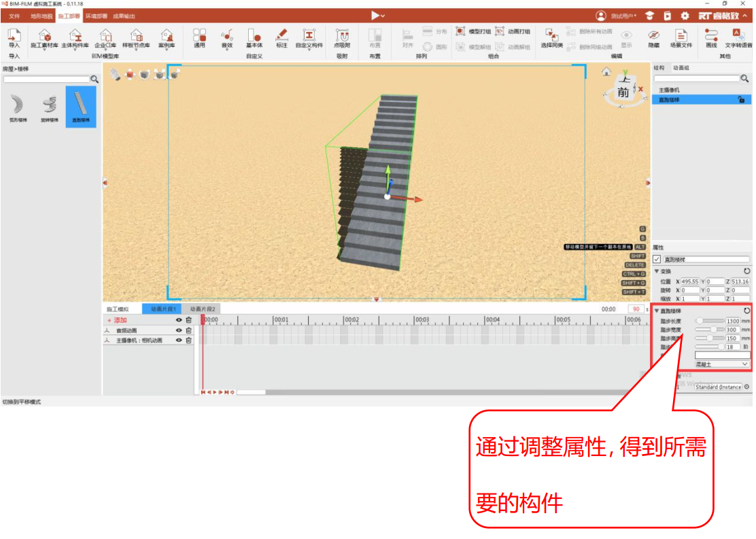Screen dimensions: 756x539
Task: Toggle visibility eye on 主摄像机 camera track
Action: coord(179,341)
